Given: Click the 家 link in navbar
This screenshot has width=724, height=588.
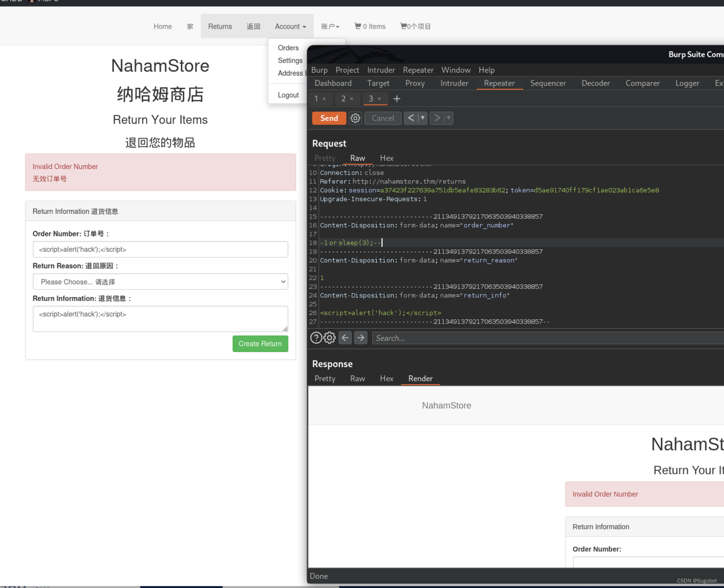Looking at the screenshot, I should click(190, 26).
